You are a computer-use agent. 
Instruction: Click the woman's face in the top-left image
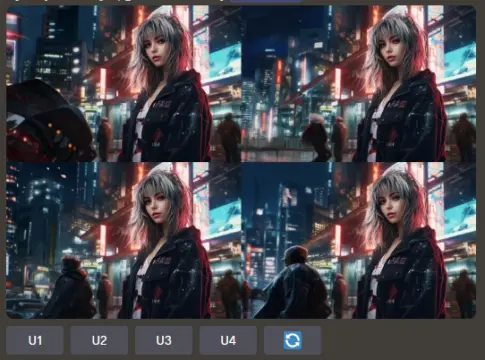coord(157,49)
